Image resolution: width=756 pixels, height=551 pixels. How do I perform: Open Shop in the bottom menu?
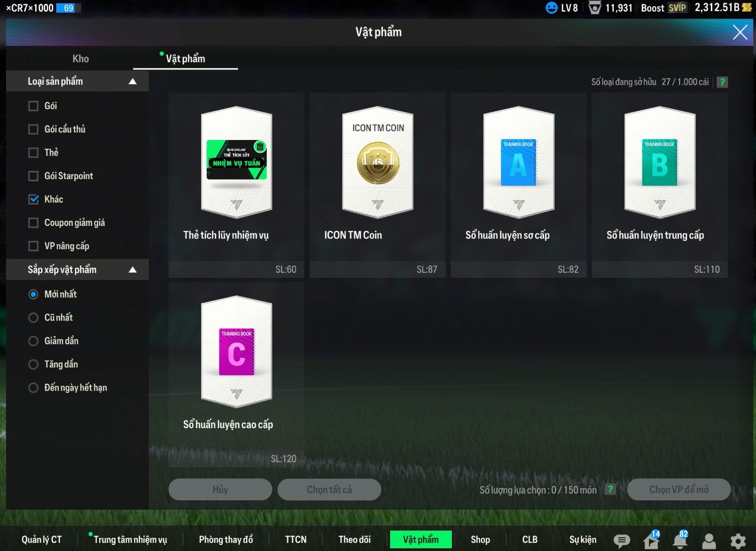click(480, 539)
